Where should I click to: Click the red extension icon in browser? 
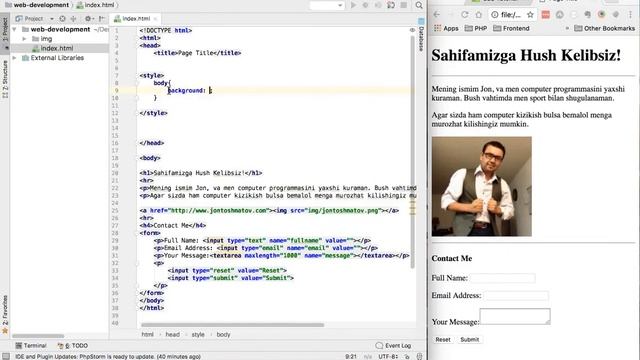(x=545, y=15)
